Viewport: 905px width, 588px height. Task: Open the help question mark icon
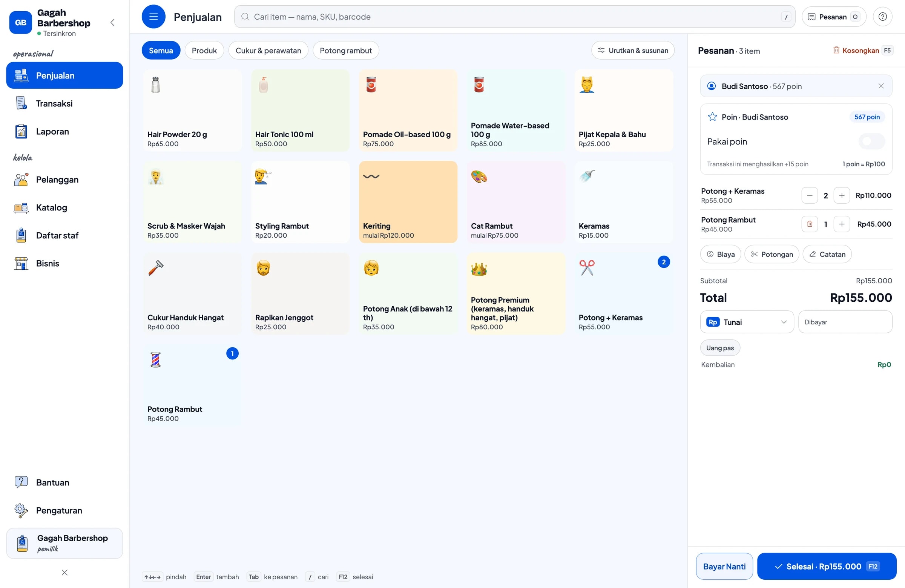click(883, 17)
